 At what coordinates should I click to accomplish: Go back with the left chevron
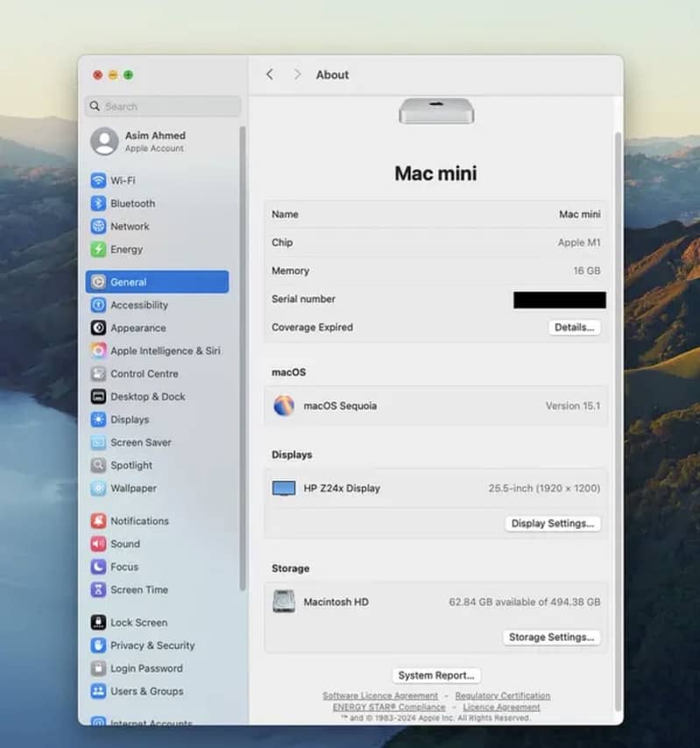coord(270,74)
